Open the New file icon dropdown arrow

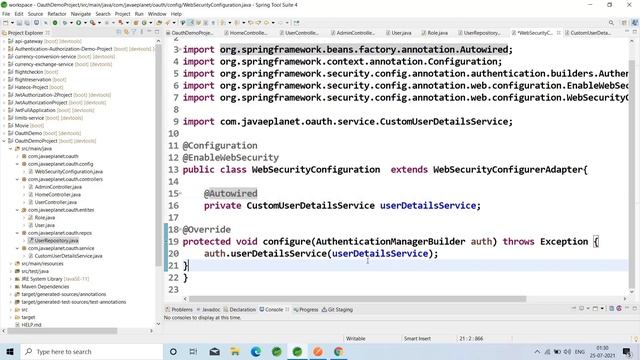click(12, 23)
